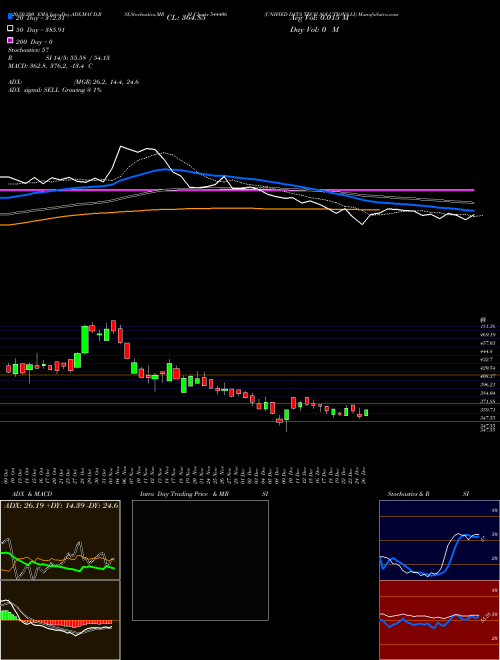Click the magenta 200 Day EMA legend swatch
The width and height of the screenshot is (500, 660).
click(x=10, y=40)
